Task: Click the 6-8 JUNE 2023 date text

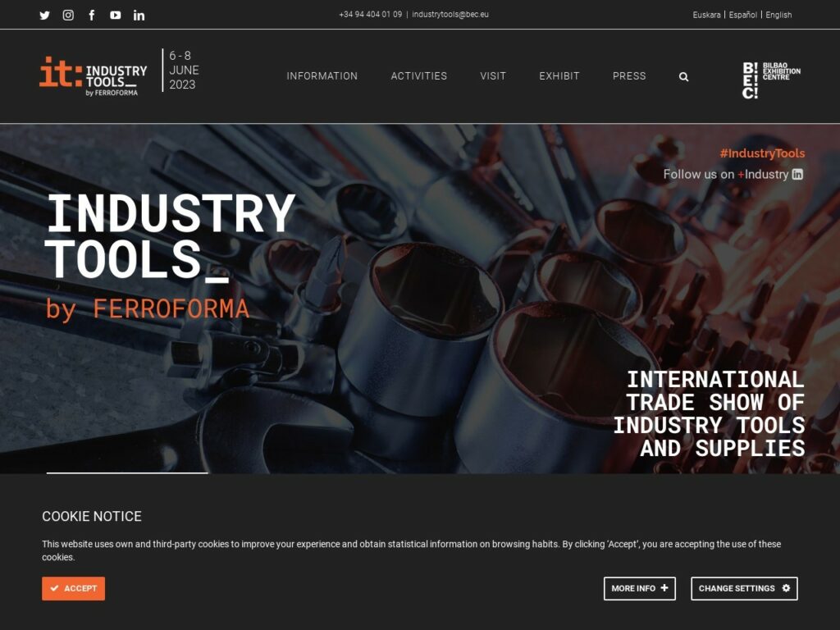Action: coord(184,71)
